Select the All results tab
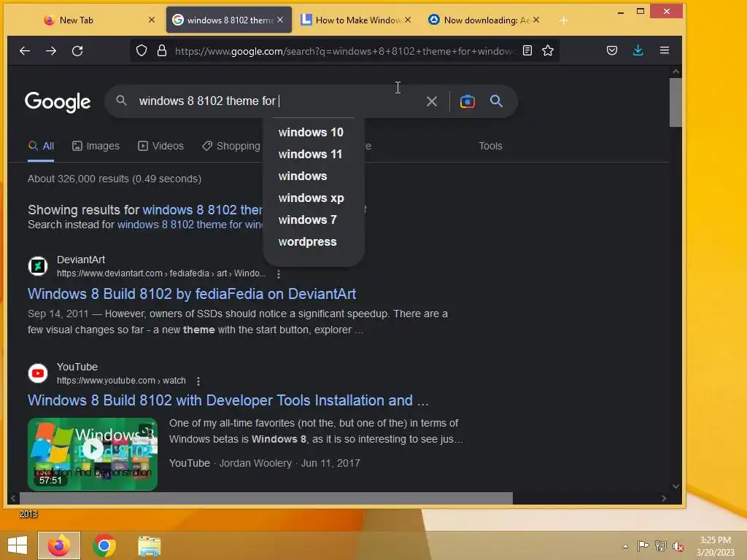The image size is (747, 560). (x=41, y=146)
